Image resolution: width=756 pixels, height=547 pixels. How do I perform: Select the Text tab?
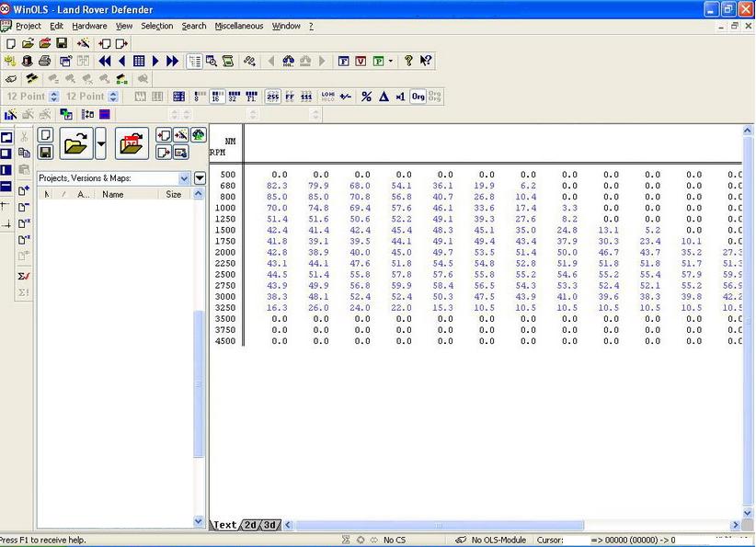(225, 525)
